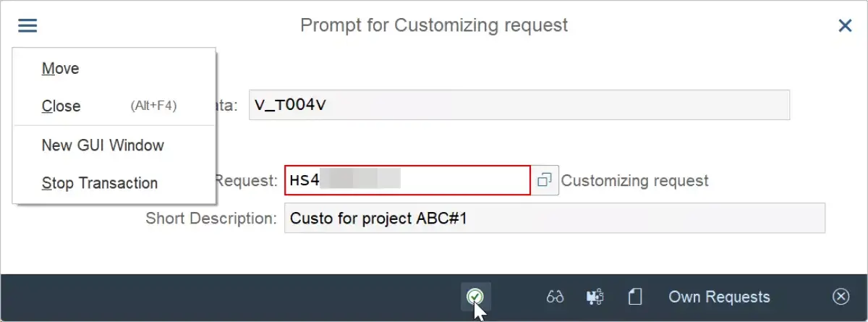Click the Short Description text field
Viewport: 868px width, 322px height.
point(555,218)
